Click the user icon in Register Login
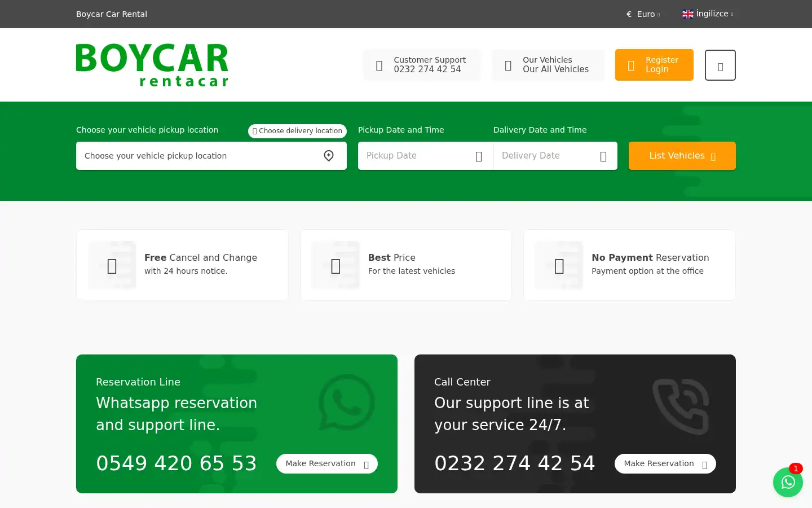The image size is (812, 508). (x=631, y=65)
